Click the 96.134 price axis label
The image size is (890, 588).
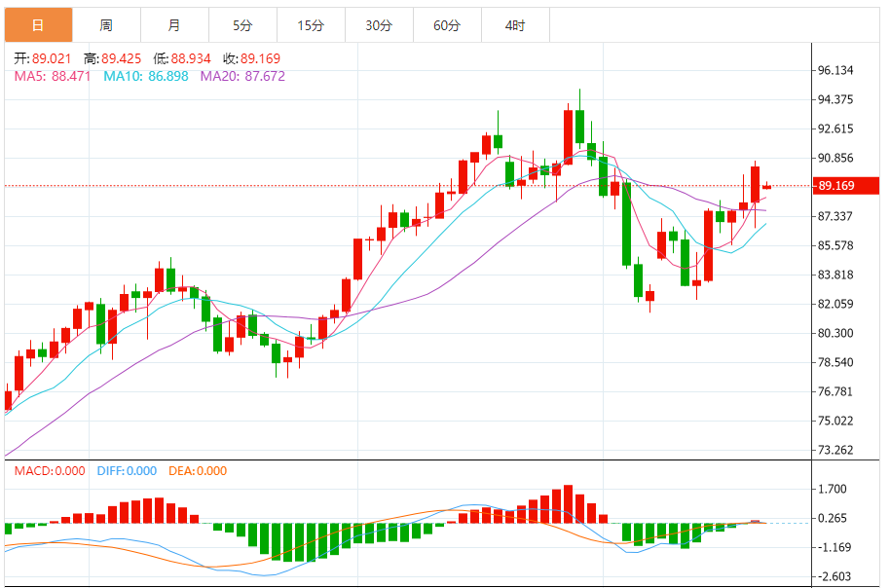click(x=834, y=70)
